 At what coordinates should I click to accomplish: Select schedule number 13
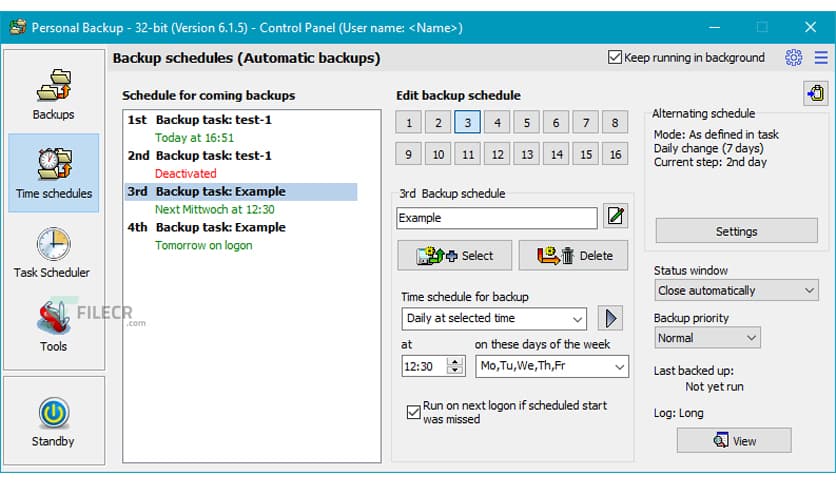(527, 154)
